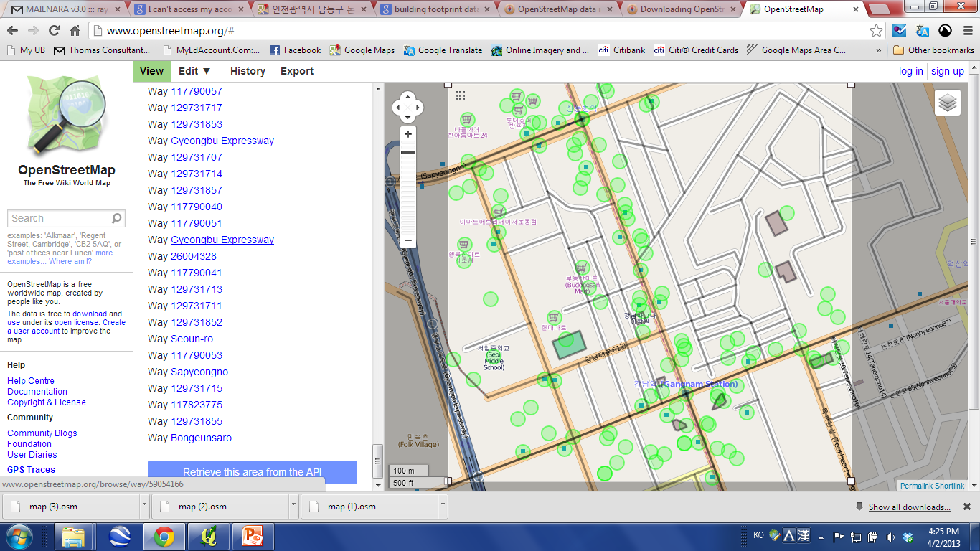The height and width of the screenshot is (551, 980).
Task: Open the Other bookmarks folder
Action: tap(933, 50)
